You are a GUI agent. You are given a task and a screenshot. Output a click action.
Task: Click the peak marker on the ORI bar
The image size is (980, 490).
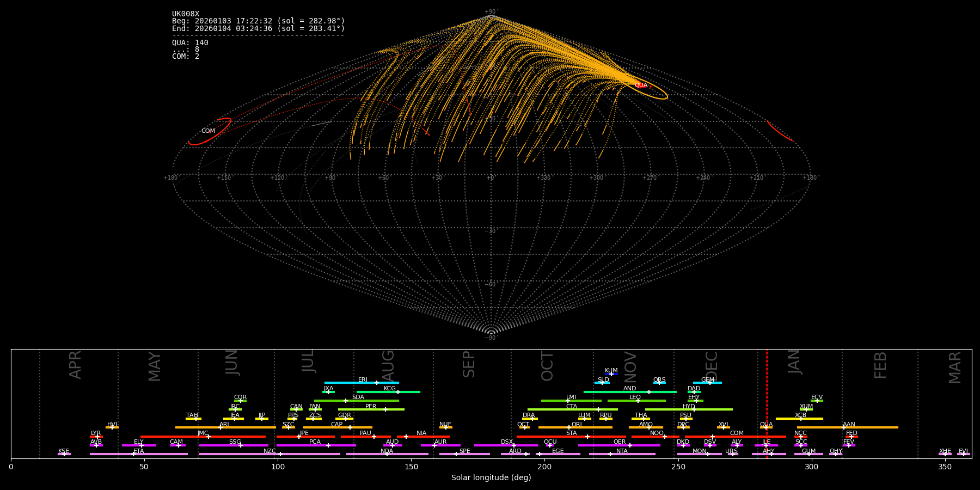click(x=569, y=427)
